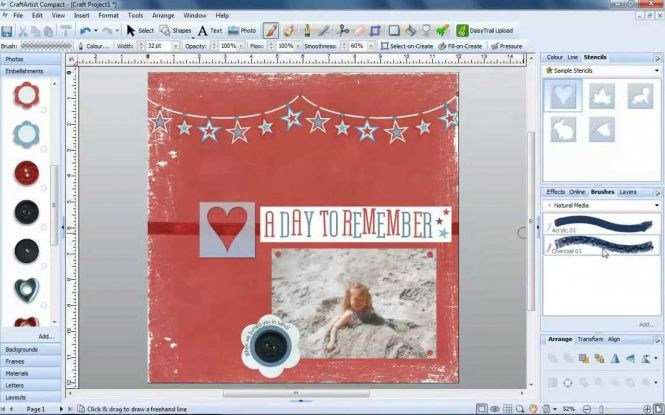Image resolution: width=665 pixels, height=415 pixels.
Task: Click the grid icon in status bar
Action: 507,409
